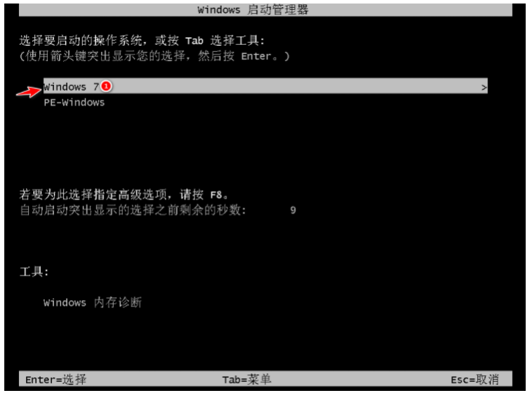Click the F8 key hint text
This screenshot has height=393, width=532.
(x=216, y=195)
